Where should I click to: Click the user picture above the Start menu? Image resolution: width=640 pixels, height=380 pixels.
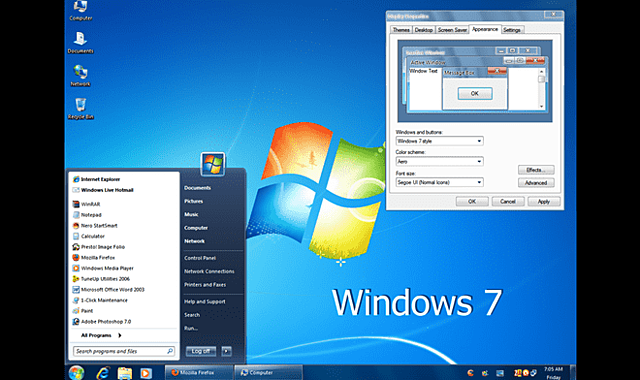[213, 164]
